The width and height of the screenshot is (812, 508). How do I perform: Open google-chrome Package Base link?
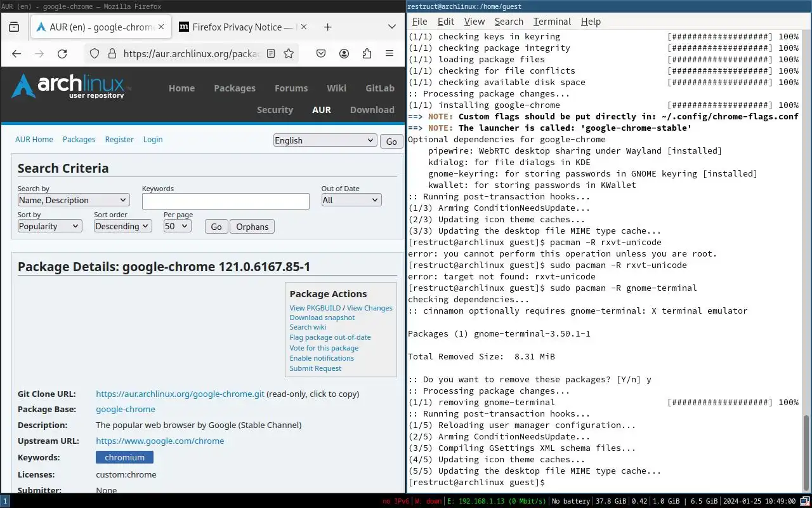(x=126, y=410)
